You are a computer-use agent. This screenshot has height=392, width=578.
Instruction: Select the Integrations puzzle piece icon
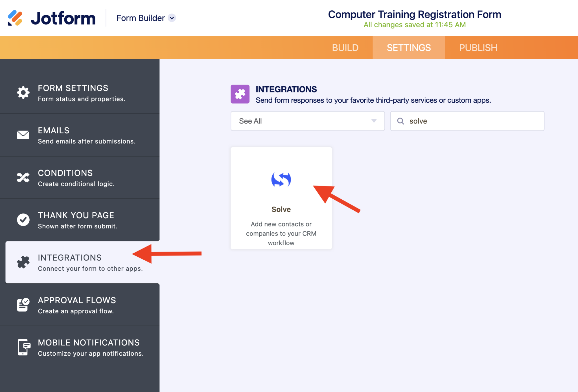click(x=23, y=262)
